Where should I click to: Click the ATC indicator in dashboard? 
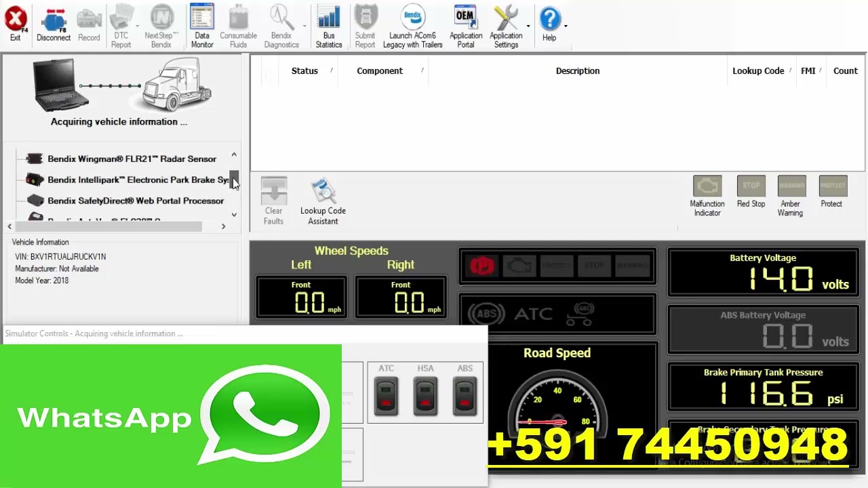point(533,314)
